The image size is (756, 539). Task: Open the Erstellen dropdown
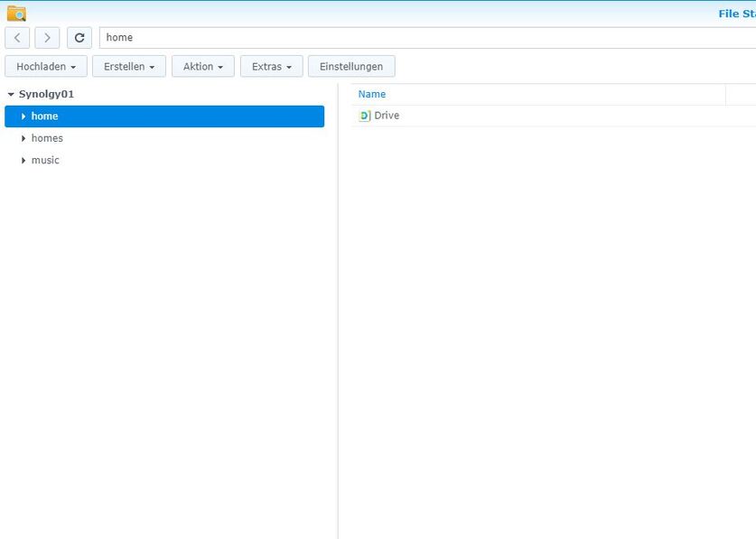tap(129, 67)
